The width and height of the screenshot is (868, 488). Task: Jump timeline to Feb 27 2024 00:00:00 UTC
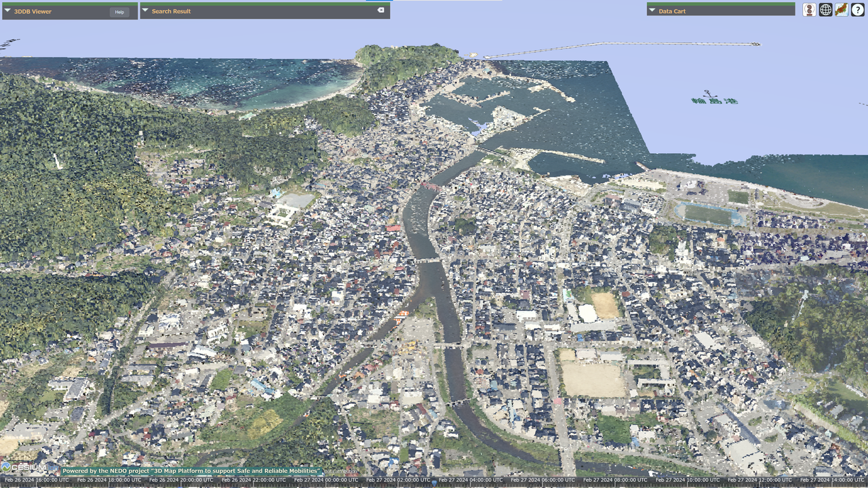(325, 480)
